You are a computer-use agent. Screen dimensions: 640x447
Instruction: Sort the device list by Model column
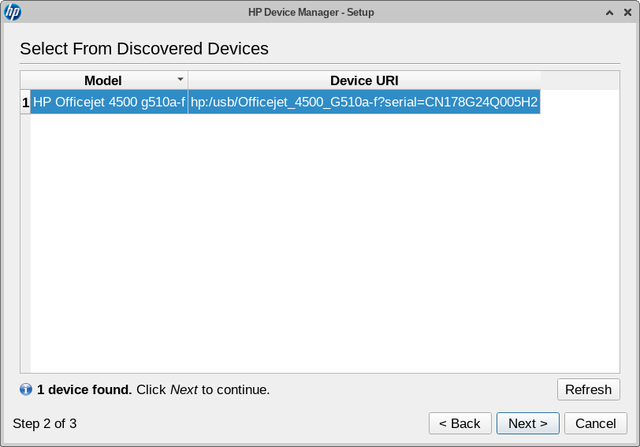104,80
